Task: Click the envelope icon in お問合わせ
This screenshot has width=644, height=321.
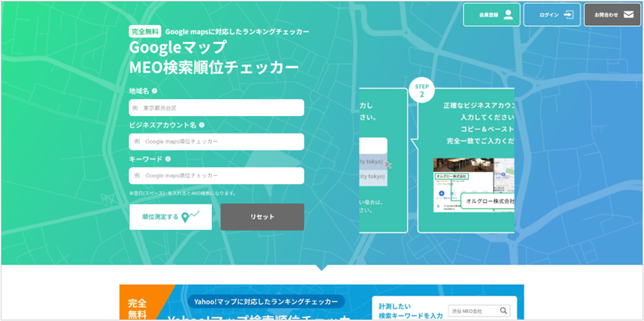Action: coord(628,14)
